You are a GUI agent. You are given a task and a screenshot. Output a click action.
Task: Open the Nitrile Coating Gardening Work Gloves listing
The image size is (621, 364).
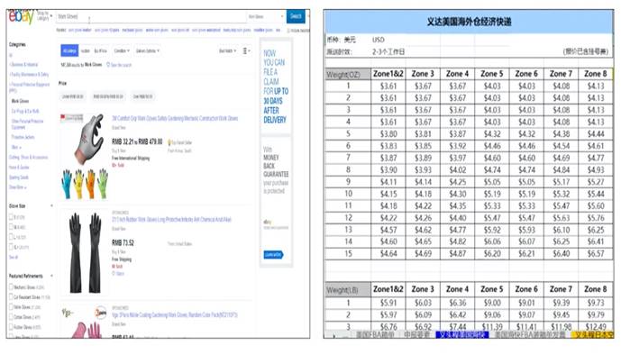pos(175,314)
